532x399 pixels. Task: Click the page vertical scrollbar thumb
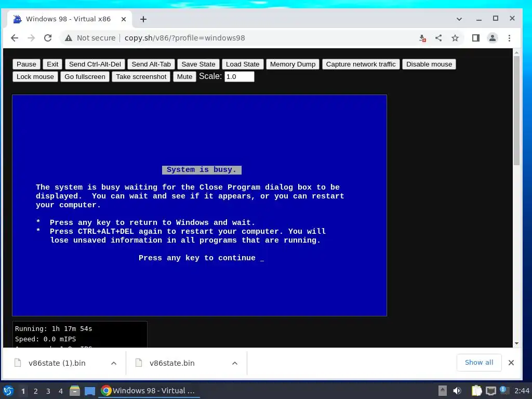516,111
